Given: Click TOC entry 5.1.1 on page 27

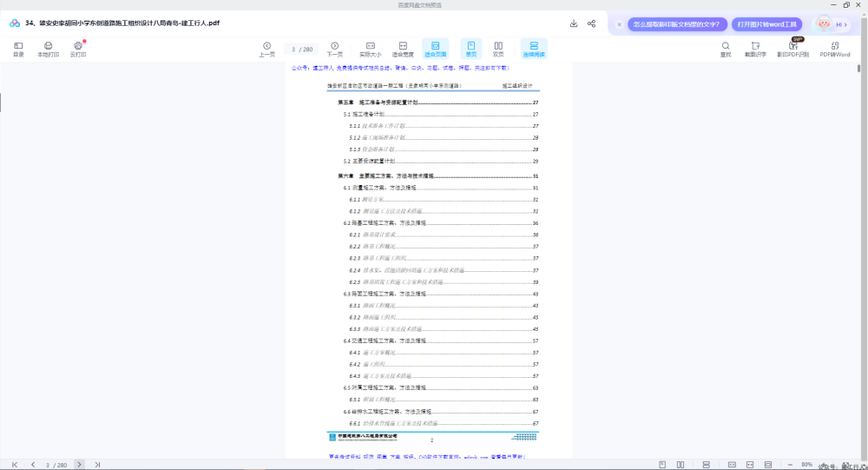Looking at the screenshot, I should pos(444,126).
